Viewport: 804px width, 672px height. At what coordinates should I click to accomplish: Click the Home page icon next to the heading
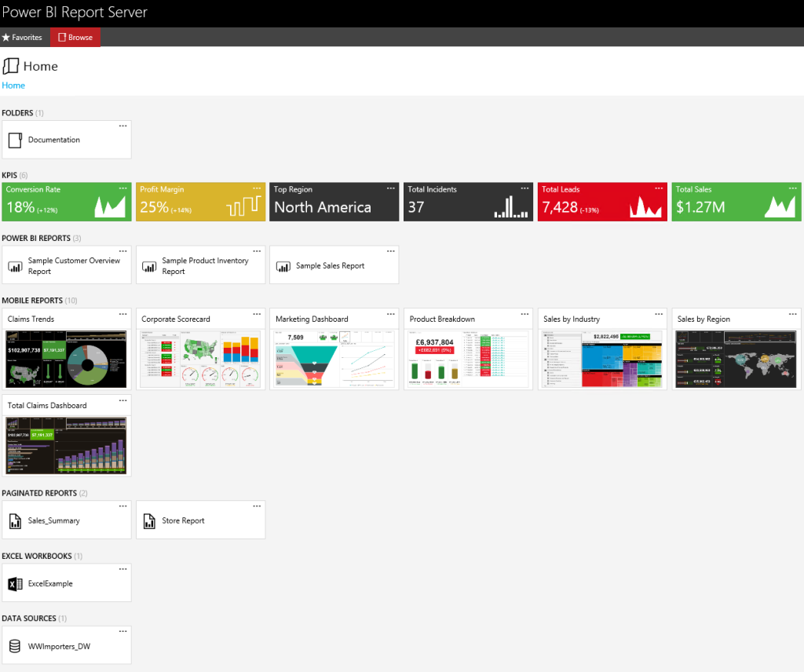coord(10,66)
